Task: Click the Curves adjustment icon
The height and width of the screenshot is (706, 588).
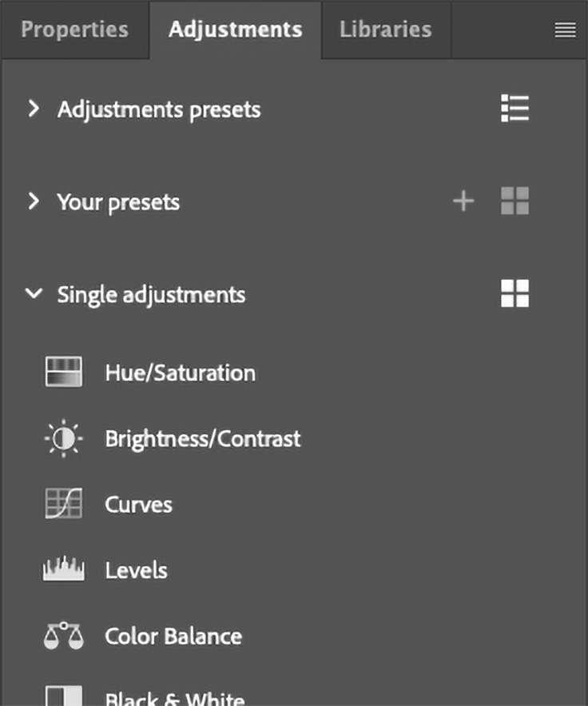Action: coord(63,505)
